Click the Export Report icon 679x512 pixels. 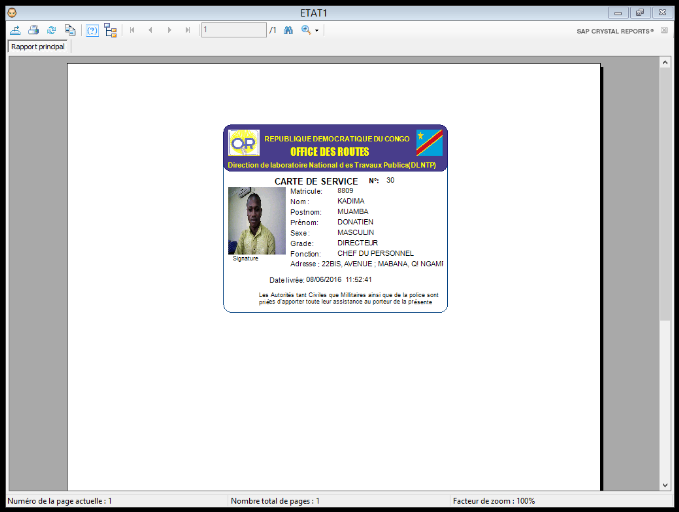pos(15,30)
